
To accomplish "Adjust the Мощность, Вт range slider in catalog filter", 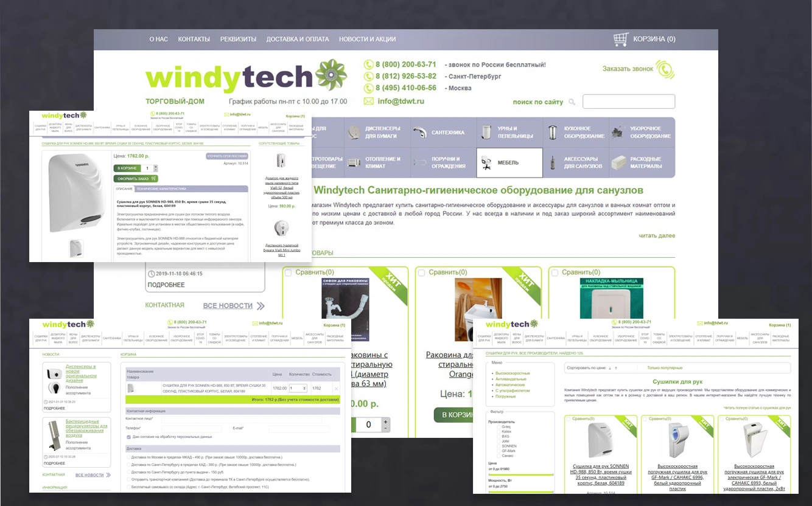I will pos(522,492).
